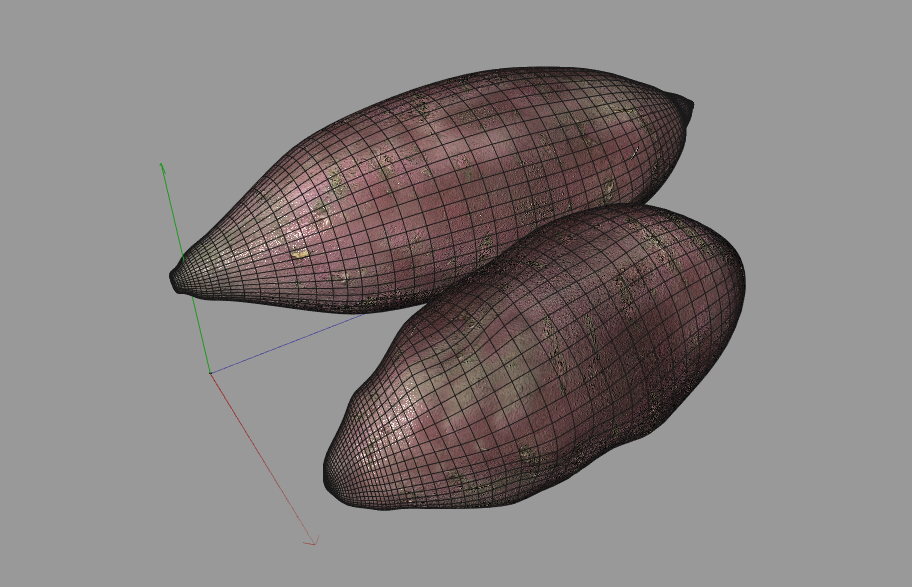Screen dimensions: 912x587
Task: Click the blue Z axis line
Action: pyautogui.click(x=286, y=344)
